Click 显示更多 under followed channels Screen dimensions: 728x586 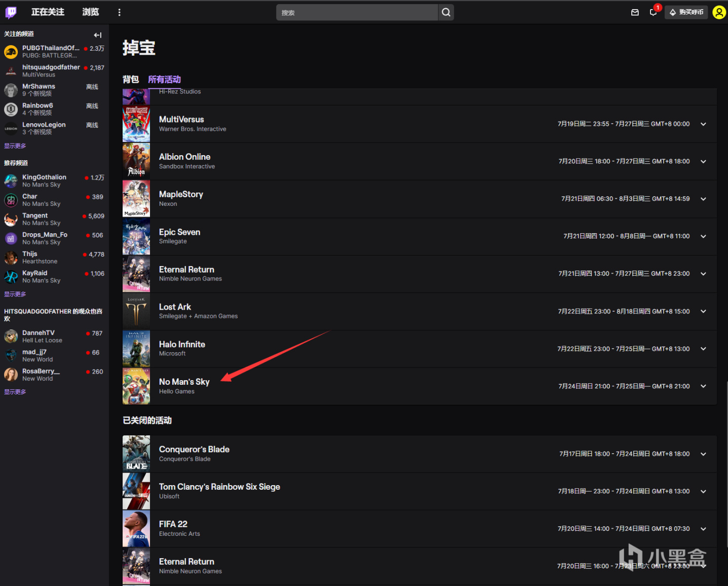coord(15,146)
